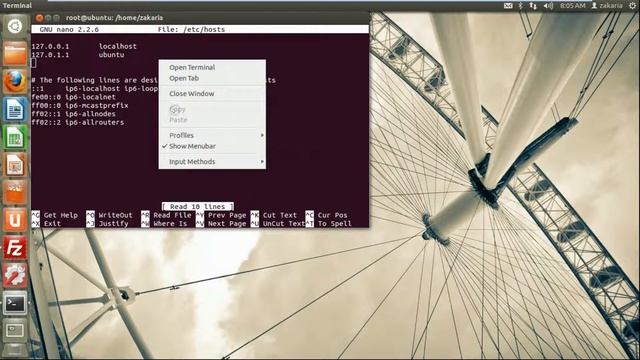The image size is (640, 360).
Task: Launch FileZilla from the dock
Action: coord(15,248)
